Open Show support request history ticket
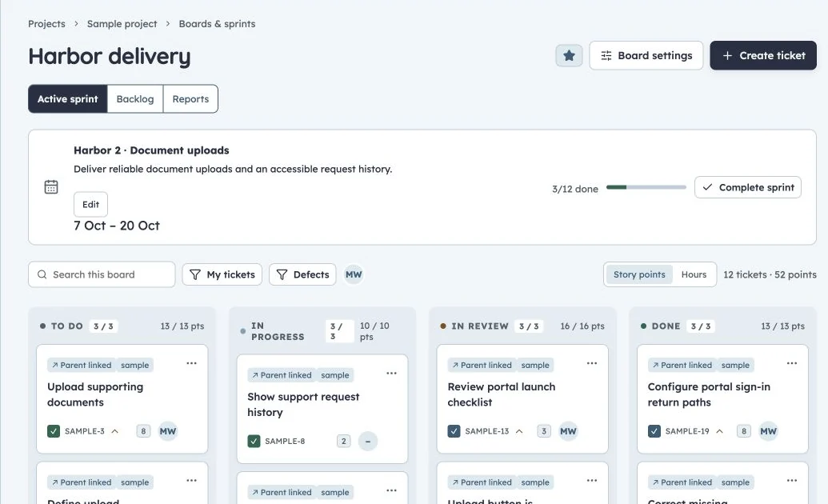Image resolution: width=828 pixels, height=504 pixels. click(303, 405)
